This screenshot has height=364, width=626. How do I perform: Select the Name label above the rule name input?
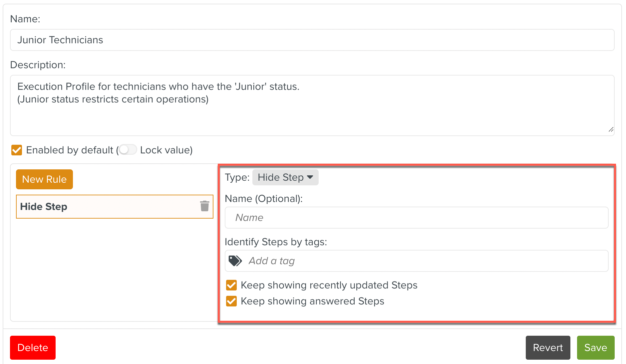click(264, 199)
